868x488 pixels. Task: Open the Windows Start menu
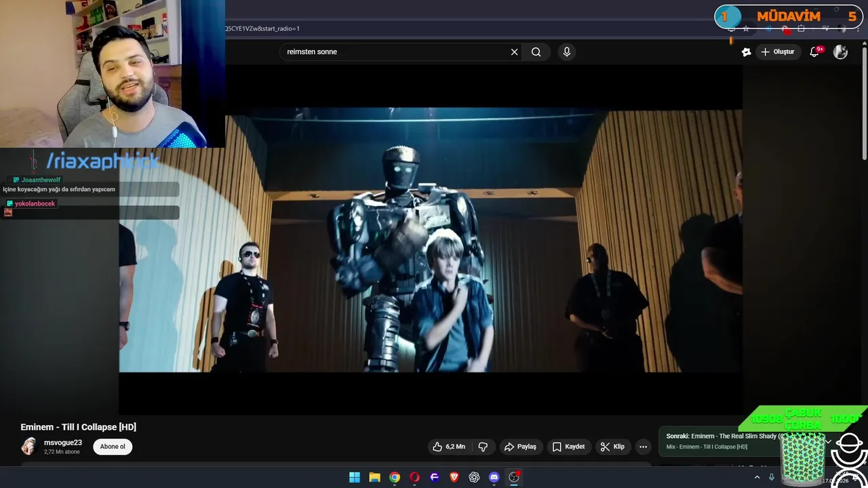tap(355, 477)
